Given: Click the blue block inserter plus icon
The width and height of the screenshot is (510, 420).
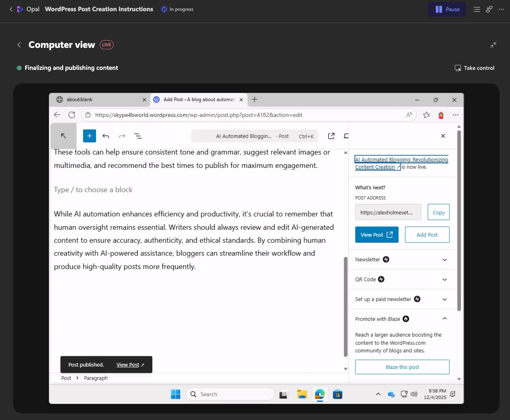Looking at the screenshot, I should [x=89, y=136].
